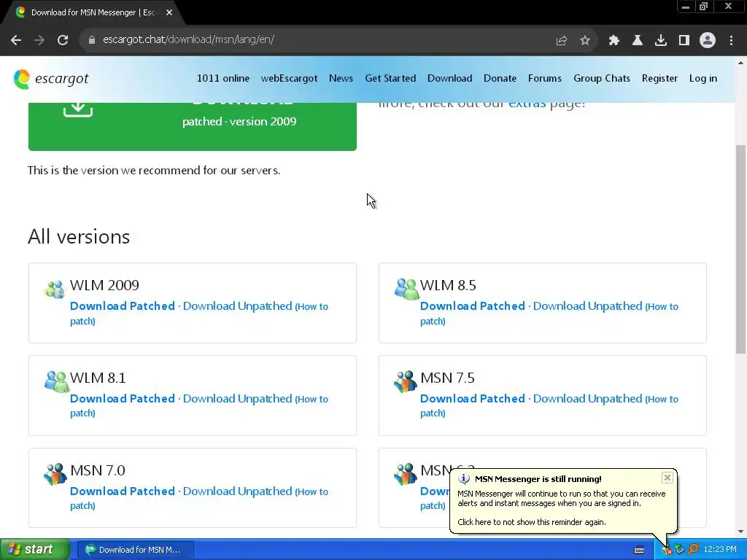The width and height of the screenshot is (747, 560).
Task: Click the Download for MSN taskbar button
Action: [x=135, y=550]
